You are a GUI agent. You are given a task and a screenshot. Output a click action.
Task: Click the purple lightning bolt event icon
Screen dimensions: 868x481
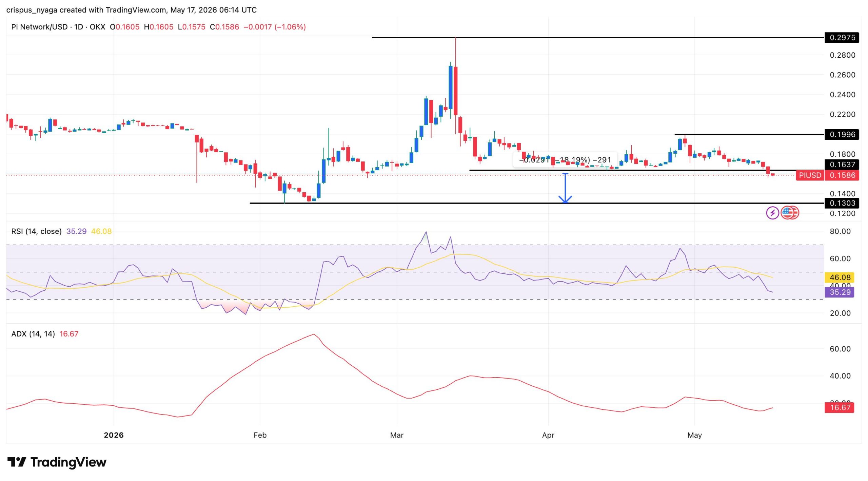click(x=772, y=213)
